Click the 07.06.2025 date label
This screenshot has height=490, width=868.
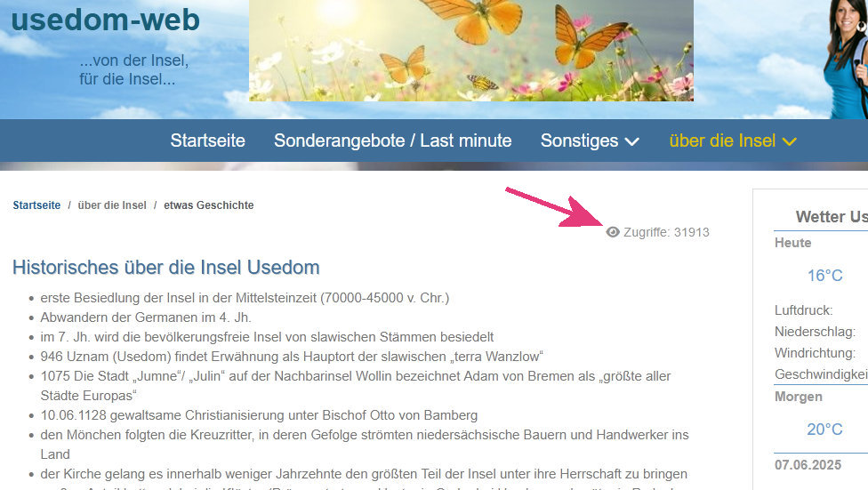pyautogui.click(x=808, y=465)
